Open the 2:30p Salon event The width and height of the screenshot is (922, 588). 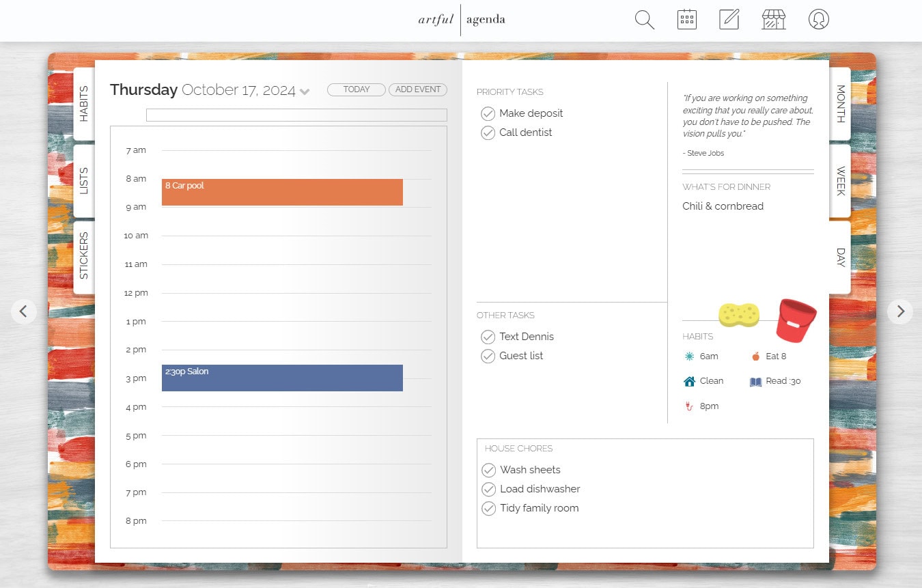pyautogui.click(x=282, y=378)
